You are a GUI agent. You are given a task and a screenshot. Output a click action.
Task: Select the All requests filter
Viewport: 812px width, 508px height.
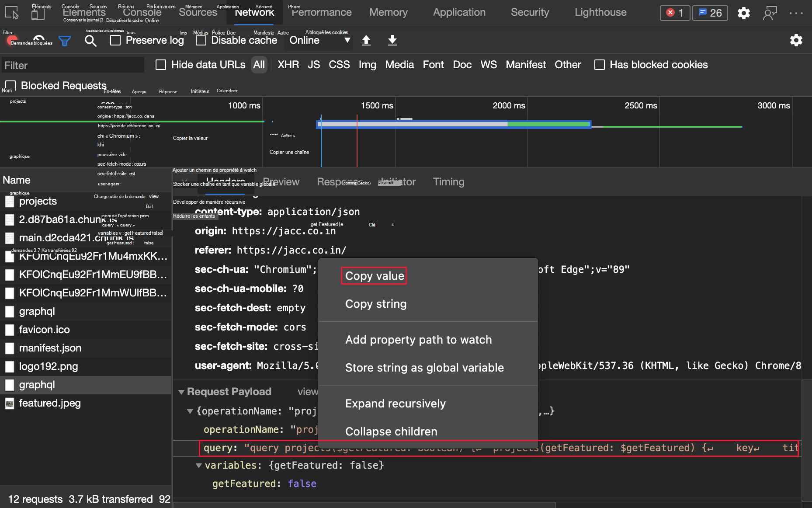(259, 65)
